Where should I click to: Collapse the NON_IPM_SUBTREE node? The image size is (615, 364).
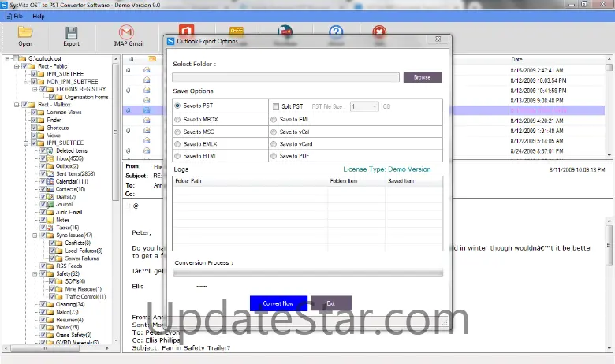[x=26, y=81]
